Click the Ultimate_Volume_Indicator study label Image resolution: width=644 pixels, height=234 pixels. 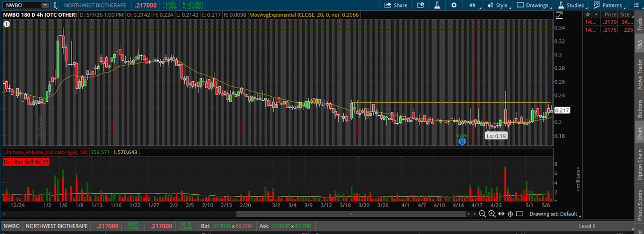point(45,152)
